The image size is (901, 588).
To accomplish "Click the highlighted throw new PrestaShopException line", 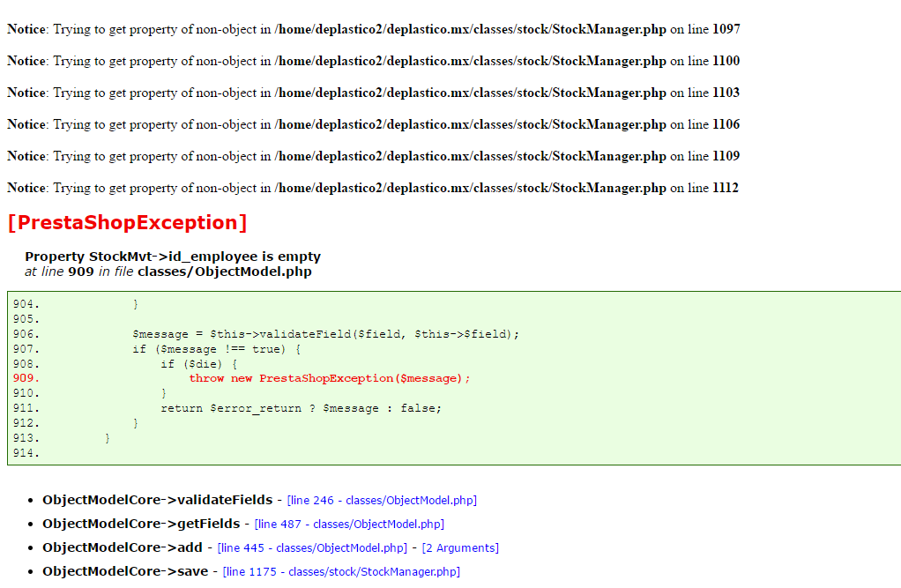I will [329, 378].
